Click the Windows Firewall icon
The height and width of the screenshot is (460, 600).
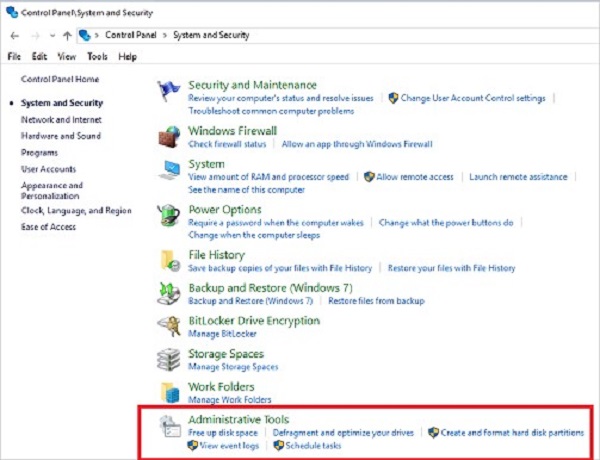tap(169, 136)
